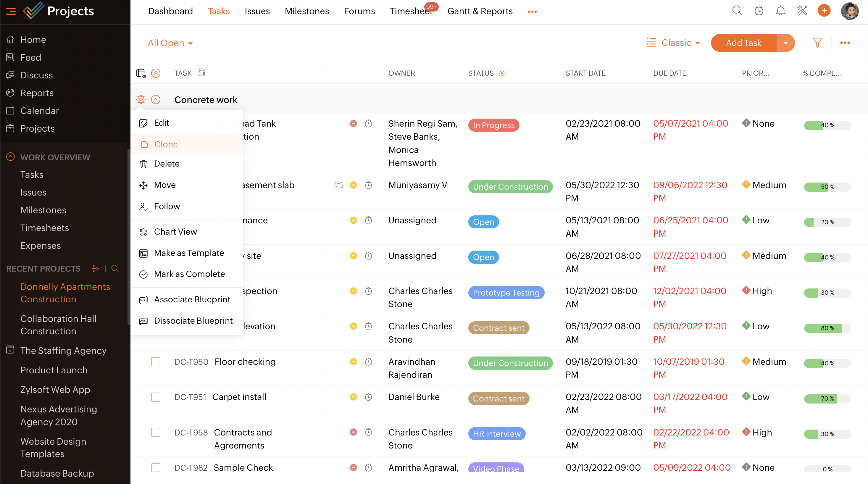
Task: Open the All Open view dropdown
Action: pos(170,43)
